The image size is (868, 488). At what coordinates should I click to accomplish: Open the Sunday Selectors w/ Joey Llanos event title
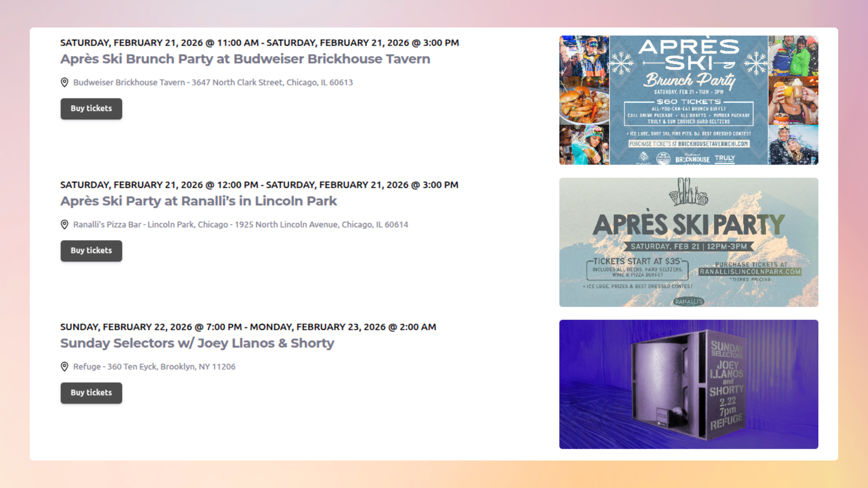pos(197,343)
